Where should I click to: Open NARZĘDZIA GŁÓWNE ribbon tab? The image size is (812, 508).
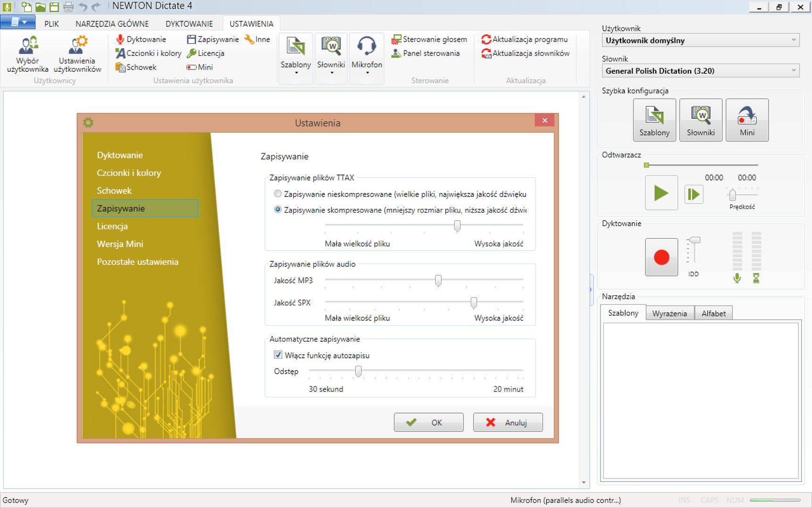point(112,24)
